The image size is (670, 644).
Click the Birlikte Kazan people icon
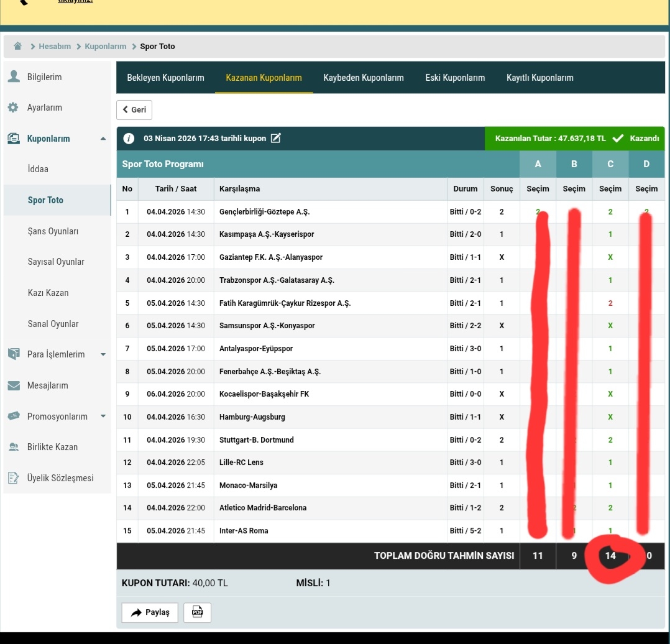click(13, 447)
